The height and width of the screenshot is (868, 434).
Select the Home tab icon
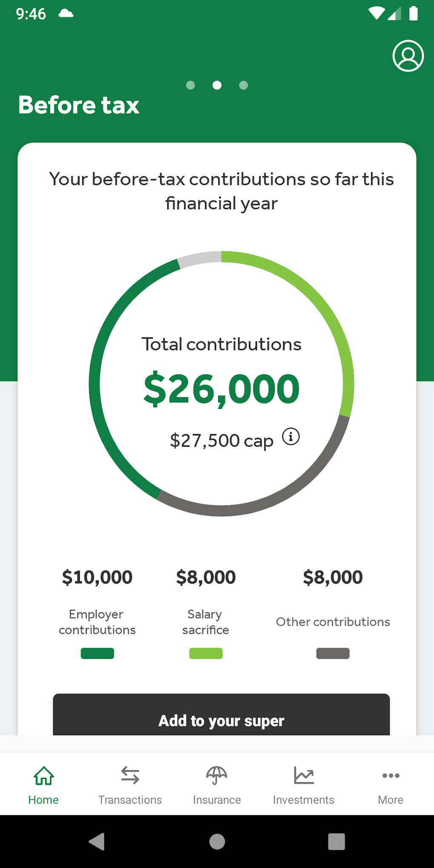43,775
